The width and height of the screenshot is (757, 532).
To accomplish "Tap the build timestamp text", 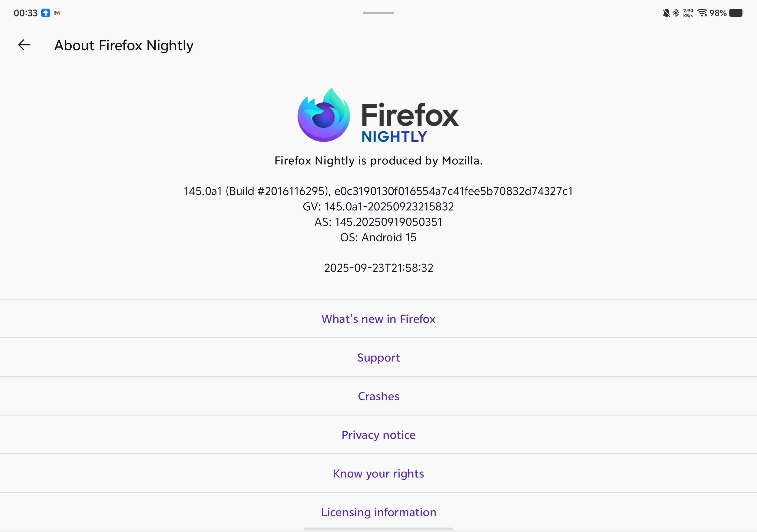I will [x=378, y=268].
